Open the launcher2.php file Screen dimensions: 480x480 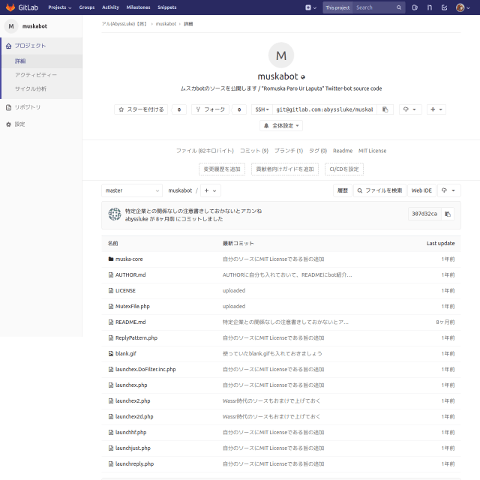point(133,401)
